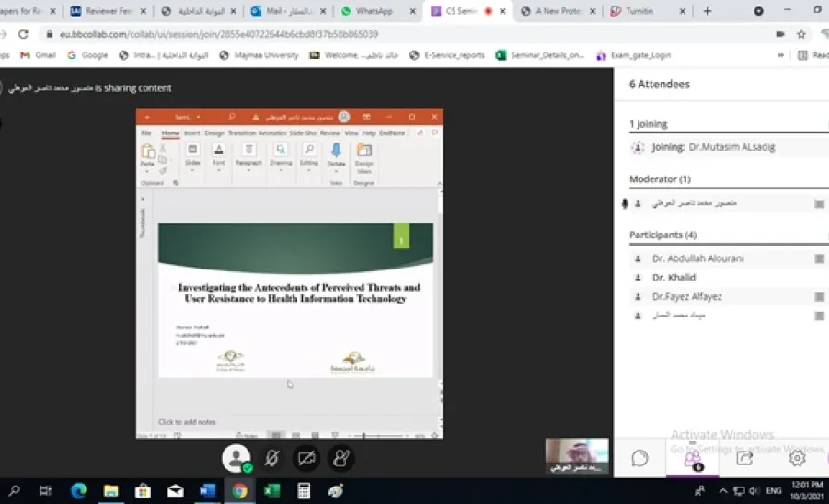Switch to the Review tab in PowerPoint
Image resolution: width=829 pixels, height=504 pixels.
click(330, 133)
